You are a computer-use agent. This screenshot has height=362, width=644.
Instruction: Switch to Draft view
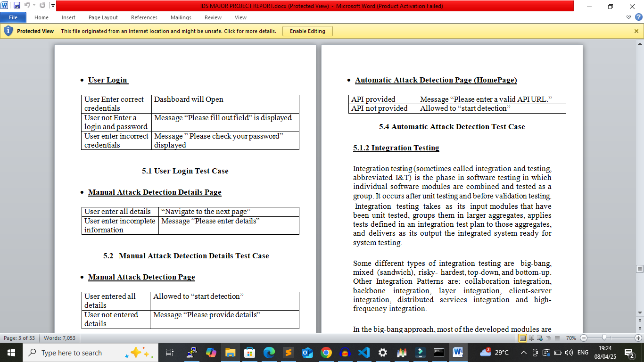pyautogui.click(x=557, y=338)
